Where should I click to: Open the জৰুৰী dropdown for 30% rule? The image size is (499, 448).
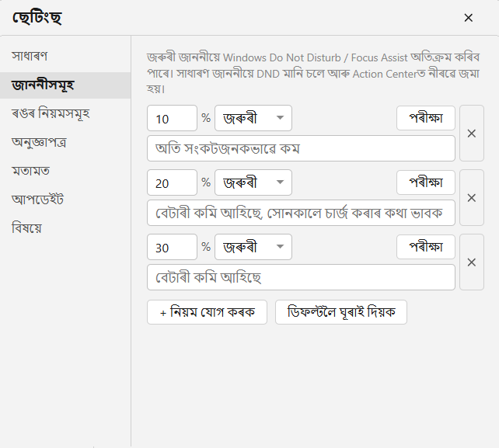point(253,247)
